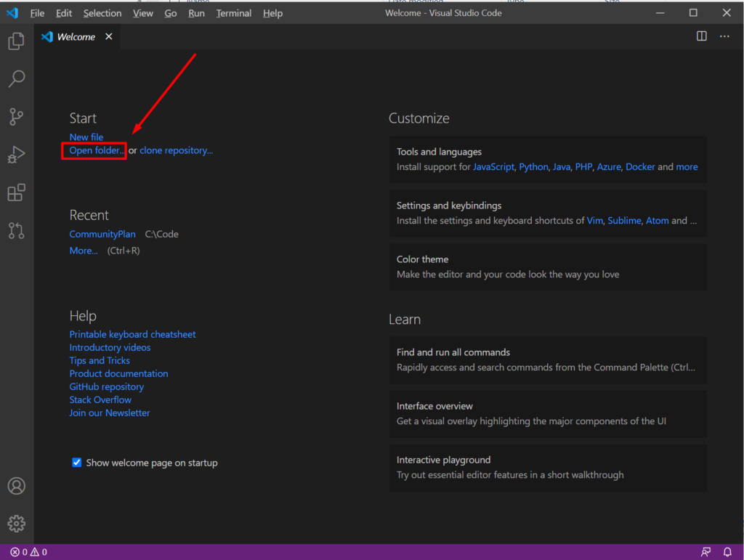Screen dimensions: 744x560
Task: Open the Run and Debug view
Action: [16, 155]
